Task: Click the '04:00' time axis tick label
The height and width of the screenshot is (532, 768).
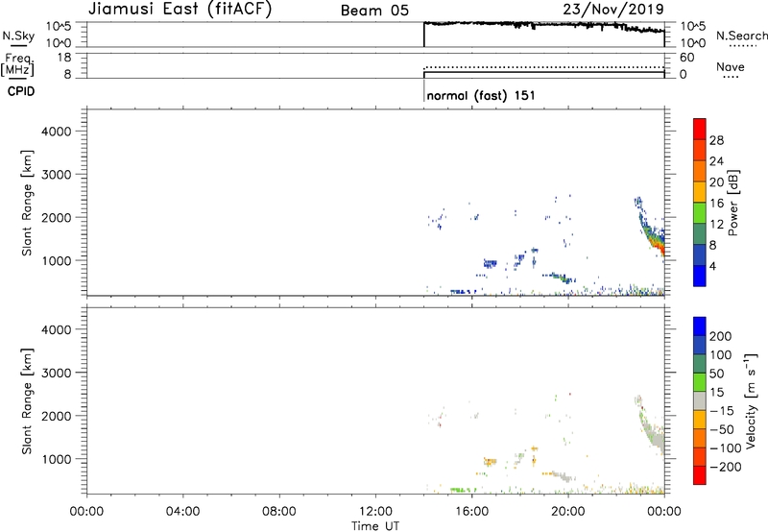Action: [183, 512]
